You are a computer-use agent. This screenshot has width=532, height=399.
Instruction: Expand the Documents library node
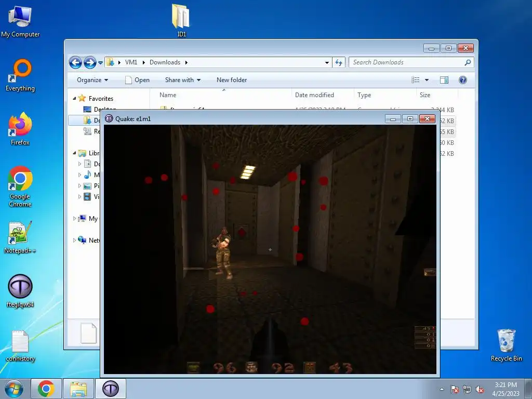coord(79,164)
